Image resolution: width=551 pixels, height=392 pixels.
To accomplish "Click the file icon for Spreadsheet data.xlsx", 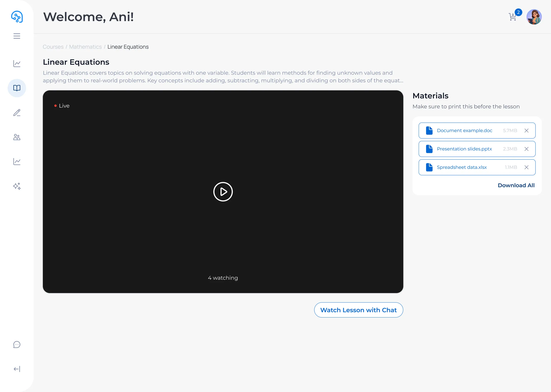I will pos(429,167).
